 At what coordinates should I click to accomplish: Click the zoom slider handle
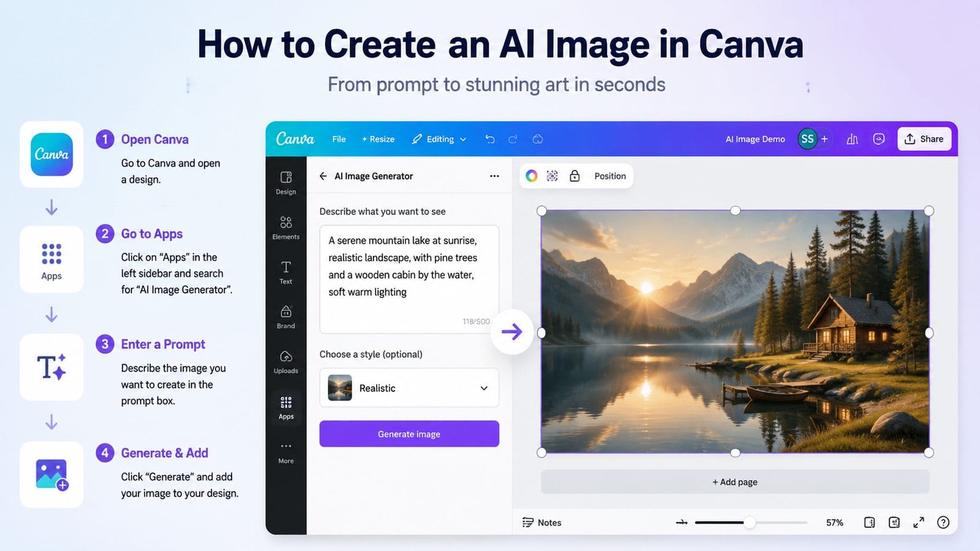749,522
